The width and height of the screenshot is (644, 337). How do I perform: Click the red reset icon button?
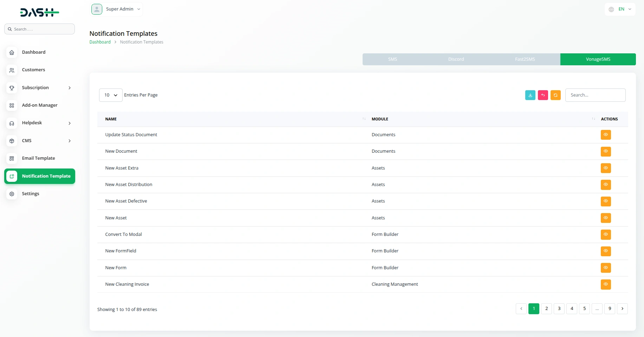543,95
